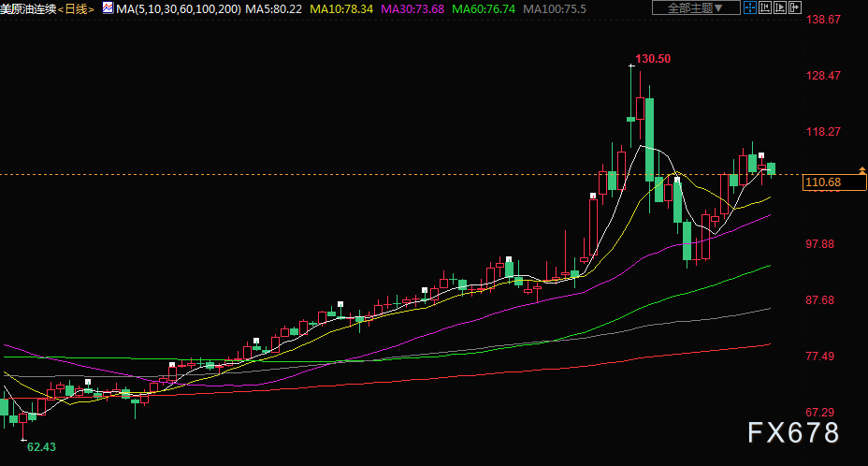Screen dimensions: 868x466
Task: Click the 130.50 high price marker
Action: pos(653,59)
